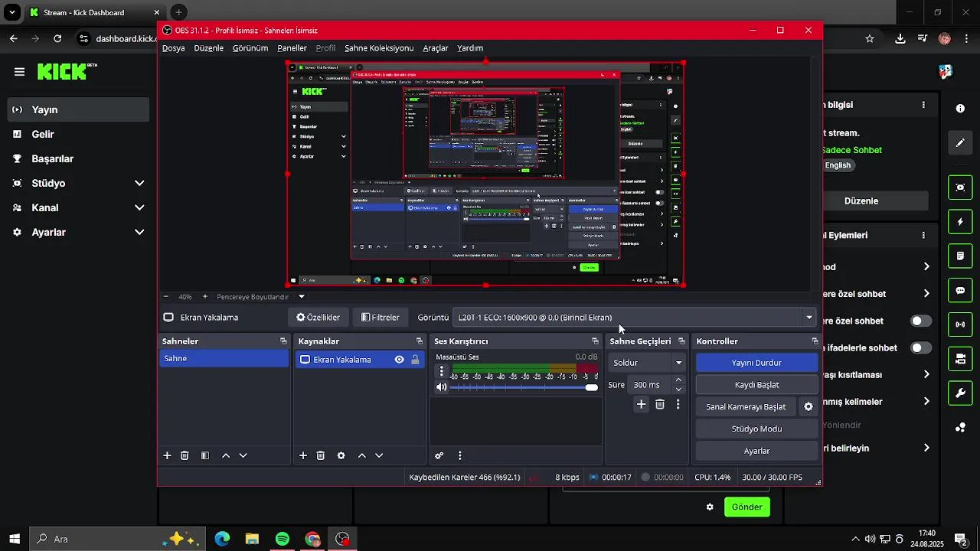Open Kick dashboard hamburger menu
The image size is (980, 551).
pos(19,72)
